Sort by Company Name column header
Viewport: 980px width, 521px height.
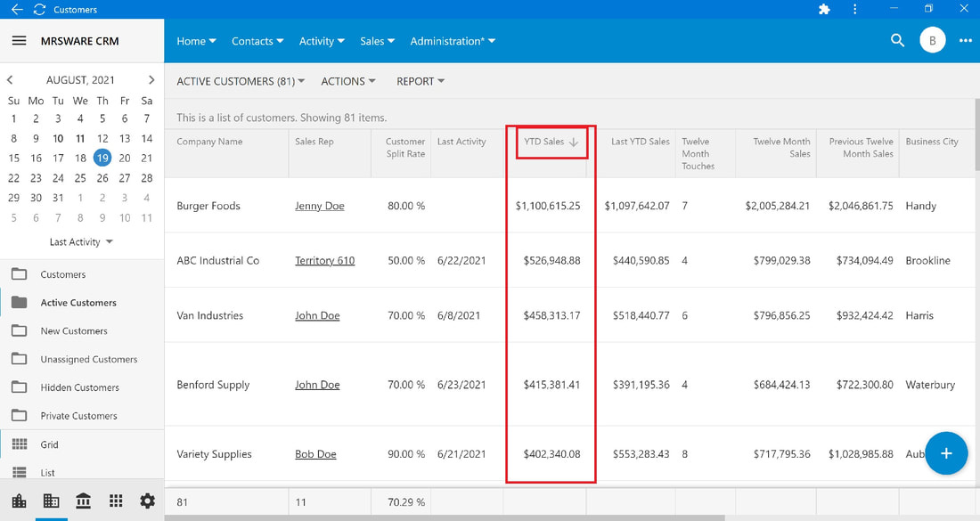209,142
